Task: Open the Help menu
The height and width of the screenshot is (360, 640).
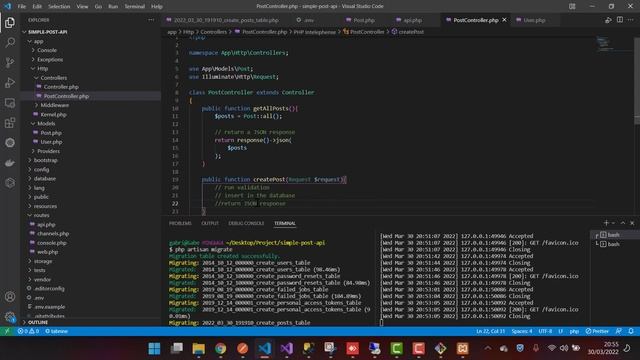Action: click(157, 7)
